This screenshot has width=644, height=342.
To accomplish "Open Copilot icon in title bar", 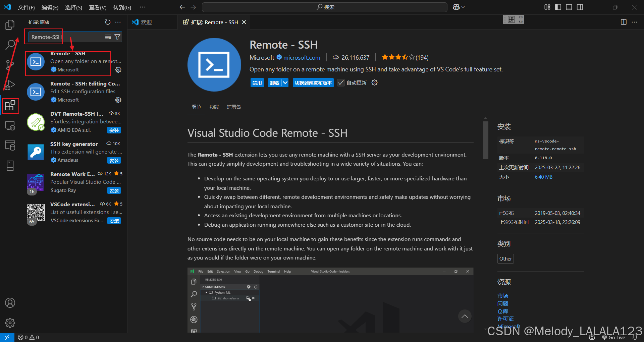I will click(x=456, y=7).
